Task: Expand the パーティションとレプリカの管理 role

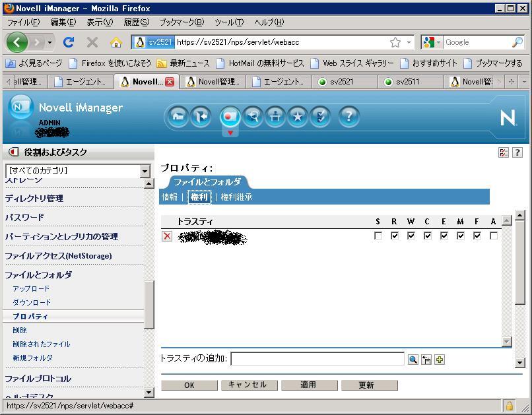Action: pos(62,237)
